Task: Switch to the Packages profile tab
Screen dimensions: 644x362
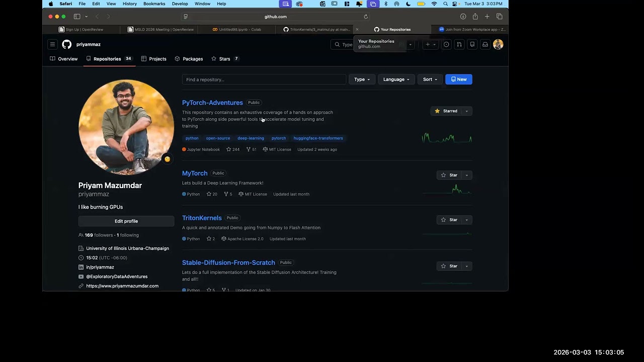Action: pyautogui.click(x=189, y=59)
